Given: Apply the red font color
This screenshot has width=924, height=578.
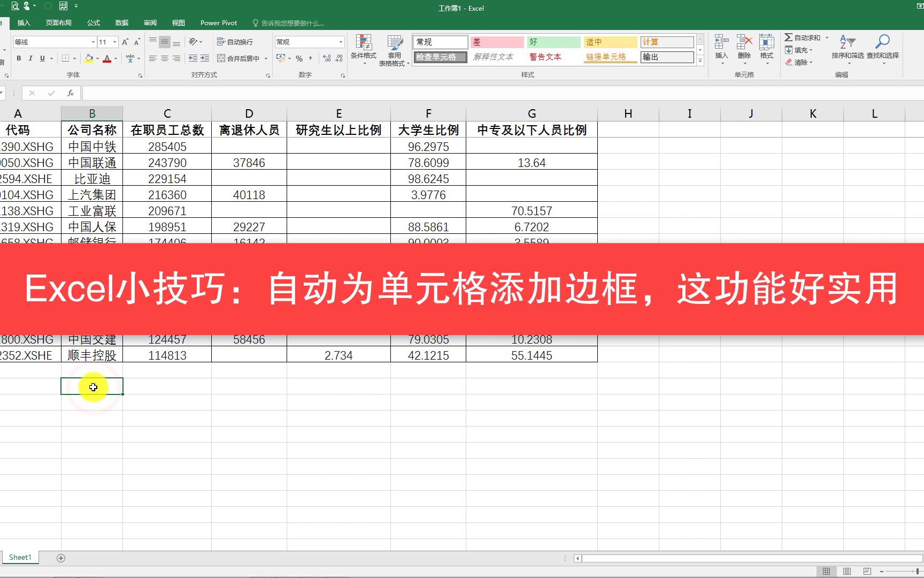Looking at the screenshot, I should tap(107, 58).
